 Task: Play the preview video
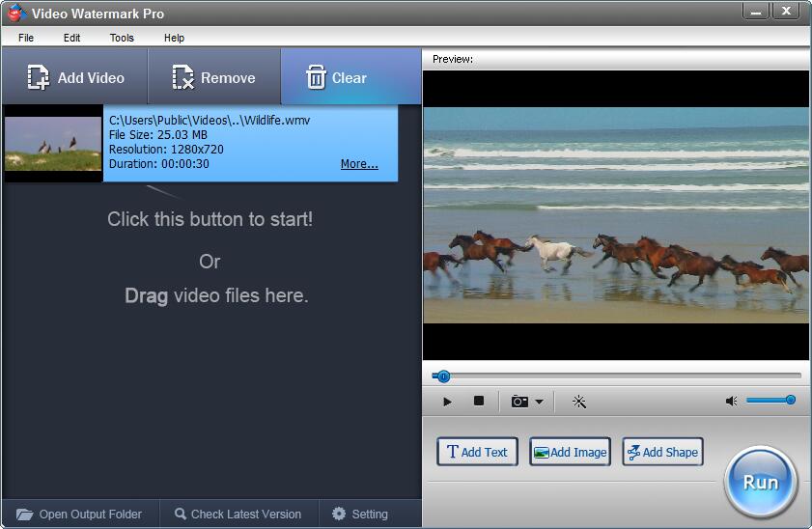click(x=447, y=402)
